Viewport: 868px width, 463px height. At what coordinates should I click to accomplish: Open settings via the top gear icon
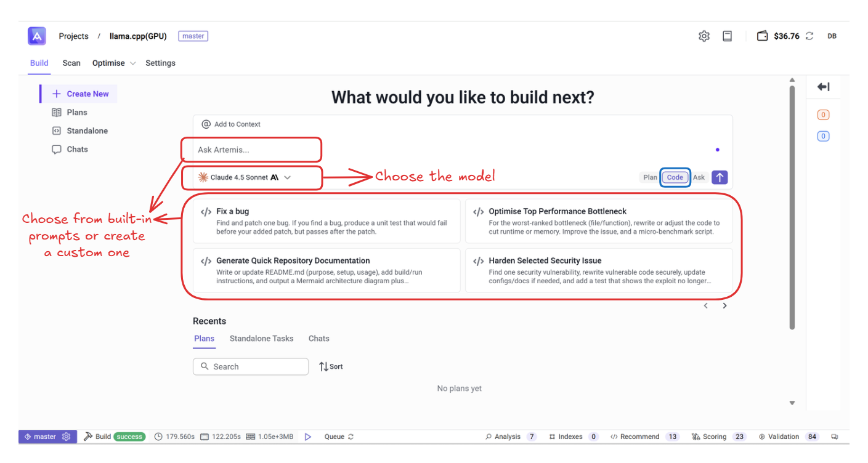pyautogui.click(x=704, y=36)
